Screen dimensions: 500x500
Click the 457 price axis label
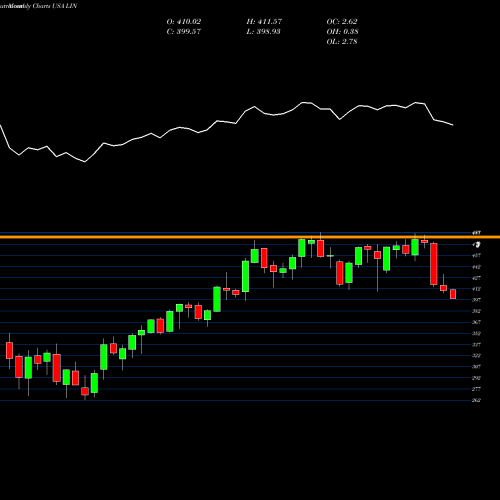(477, 255)
